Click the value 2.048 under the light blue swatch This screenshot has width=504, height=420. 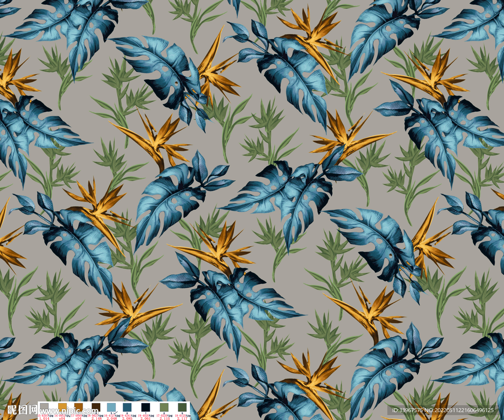(x=112, y=419)
